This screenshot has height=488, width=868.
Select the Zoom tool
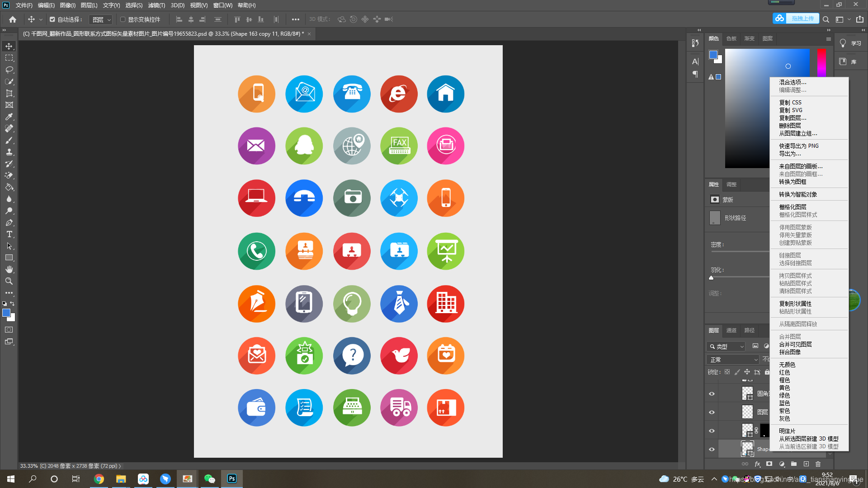coord(9,281)
